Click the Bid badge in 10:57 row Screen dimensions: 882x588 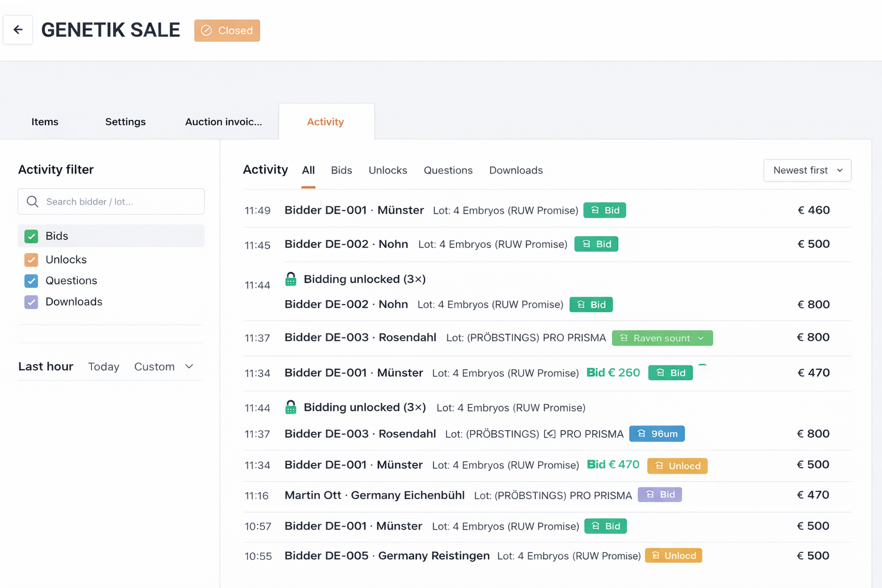pyautogui.click(x=606, y=526)
